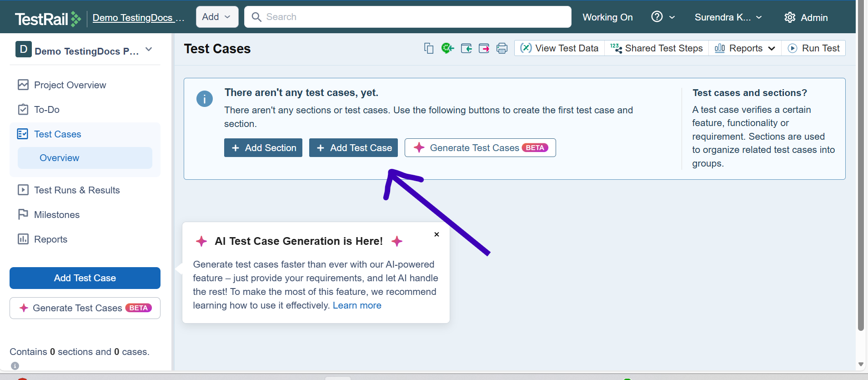868x380 pixels.
Task: Open Demo TestingDocs project link in header
Action: [x=138, y=18]
